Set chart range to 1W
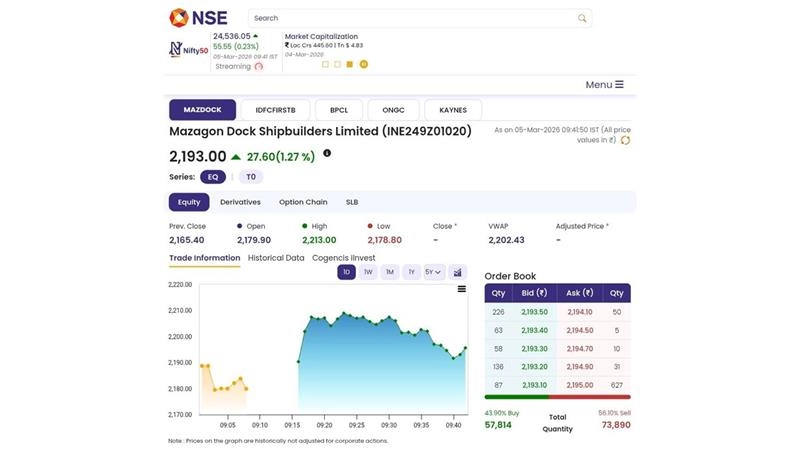This screenshot has height=450, width=800. click(368, 272)
